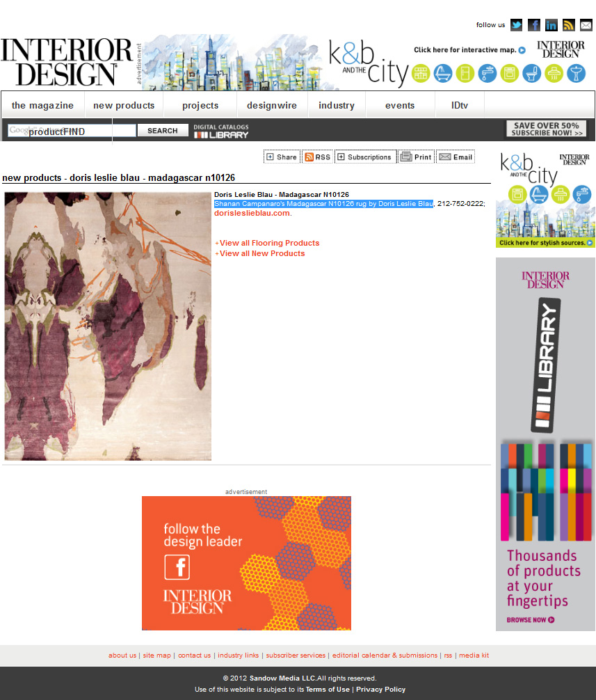Open the Twitter follow icon

(x=516, y=25)
